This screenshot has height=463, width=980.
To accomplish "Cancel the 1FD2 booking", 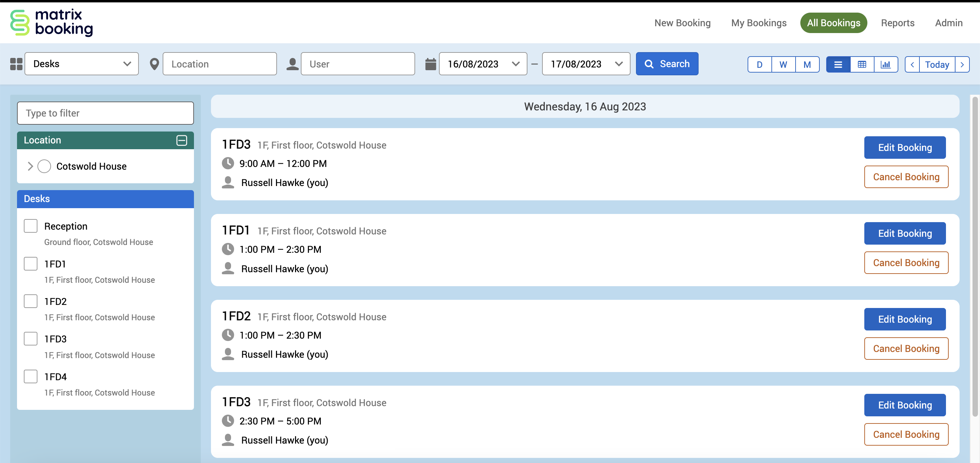I will [906, 349].
